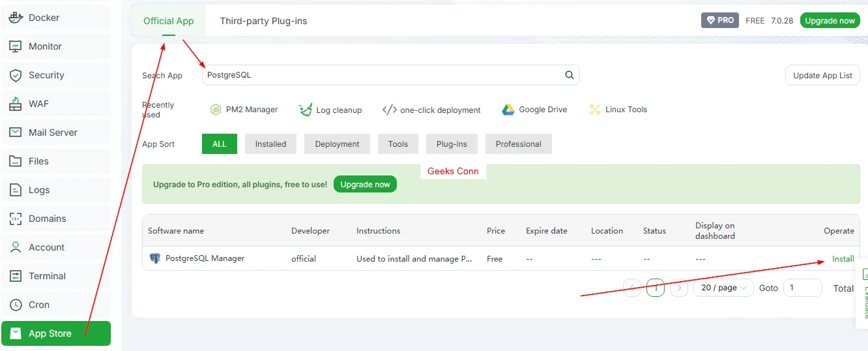868x351 pixels.
Task: Click the PRO diamond badge
Action: pos(720,20)
